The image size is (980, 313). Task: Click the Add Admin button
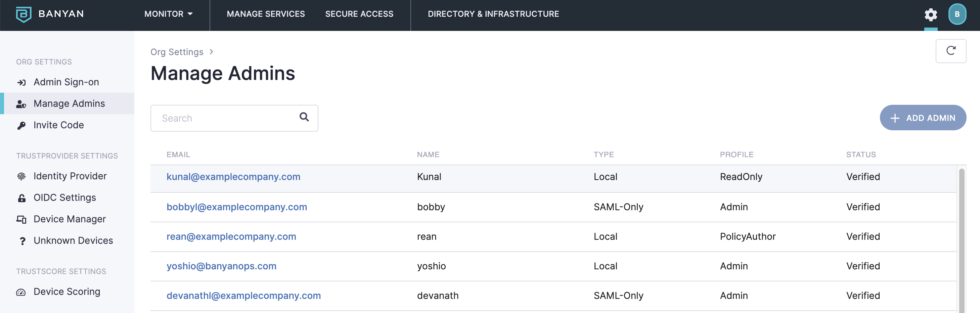923,118
